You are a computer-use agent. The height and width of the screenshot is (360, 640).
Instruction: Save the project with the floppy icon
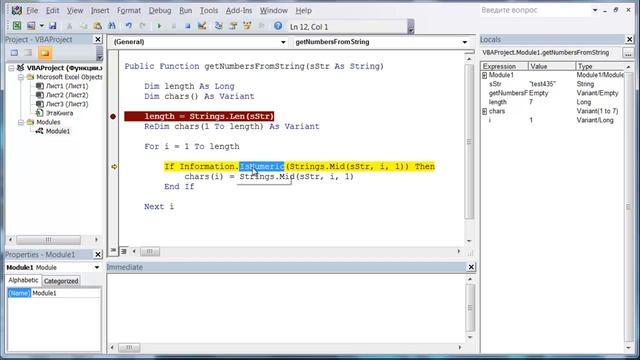tap(53, 26)
